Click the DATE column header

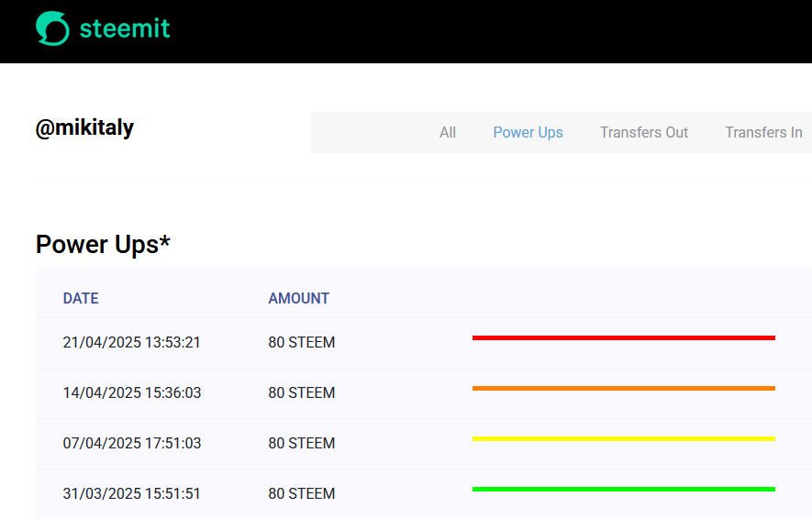pos(81,298)
